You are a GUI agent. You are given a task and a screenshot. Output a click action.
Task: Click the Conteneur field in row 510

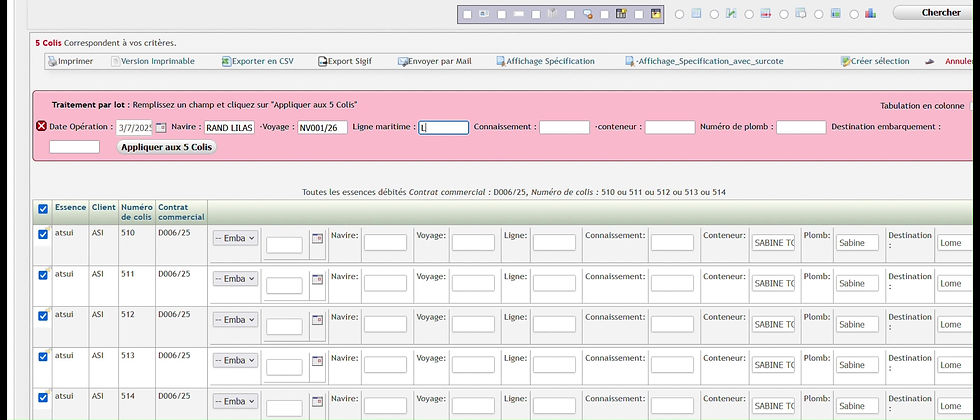(774, 242)
